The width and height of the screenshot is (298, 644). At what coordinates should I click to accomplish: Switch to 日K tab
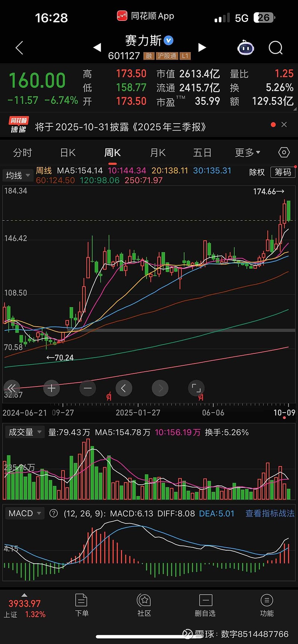point(68,153)
